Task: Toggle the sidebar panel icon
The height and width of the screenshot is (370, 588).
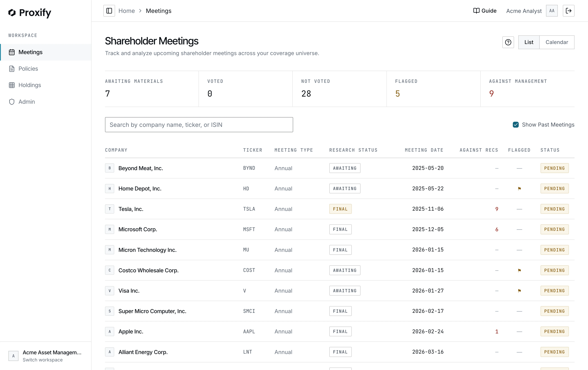Action: (x=109, y=11)
